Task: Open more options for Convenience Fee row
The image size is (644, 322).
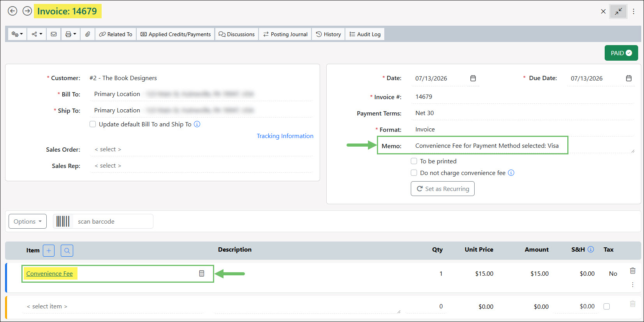Action: tap(633, 285)
